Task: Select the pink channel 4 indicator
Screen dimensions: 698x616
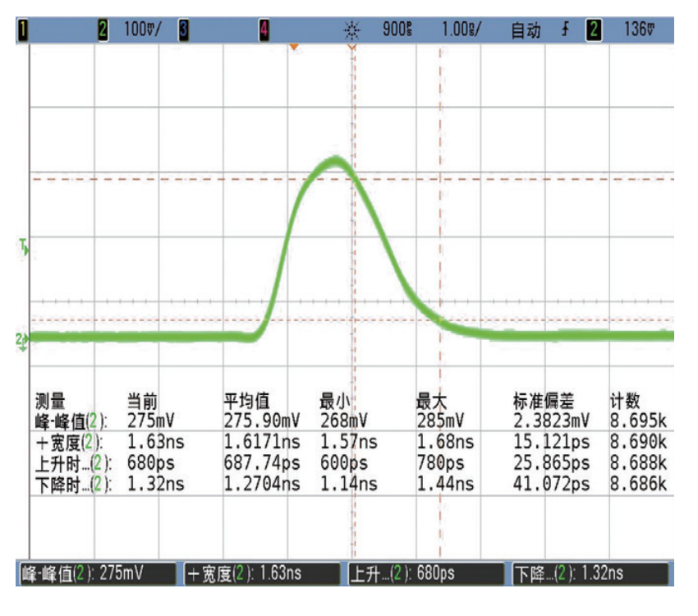Action: (x=264, y=31)
